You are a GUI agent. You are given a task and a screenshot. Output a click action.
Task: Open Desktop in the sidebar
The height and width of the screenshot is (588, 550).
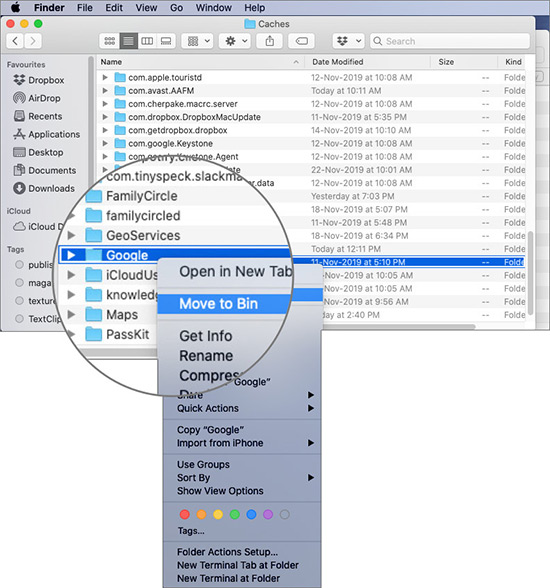(x=38, y=152)
